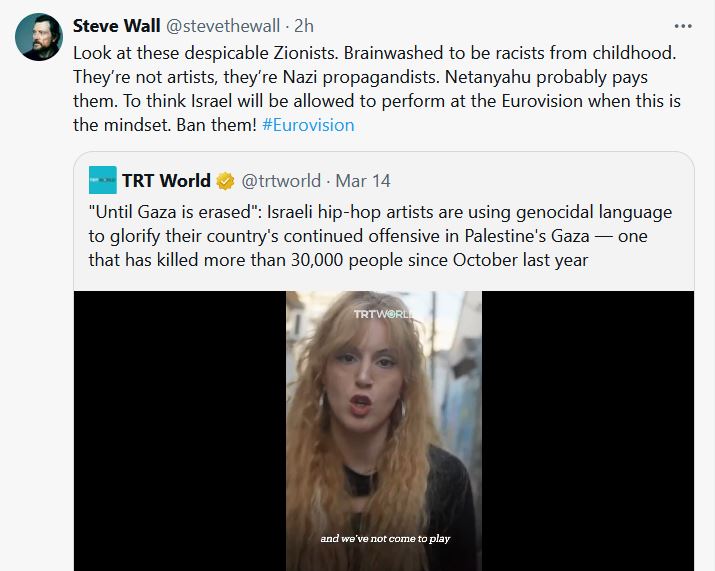The height and width of the screenshot is (571, 715).
Task: Click the Mar 14 date of quoted tweet
Action: (363, 181)
